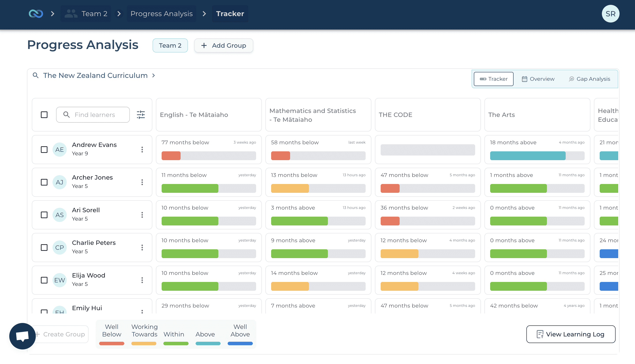Open the learner filter settings icon
Image resolution: width=635 pixels, height=364 pixels.
pos(141,114)
